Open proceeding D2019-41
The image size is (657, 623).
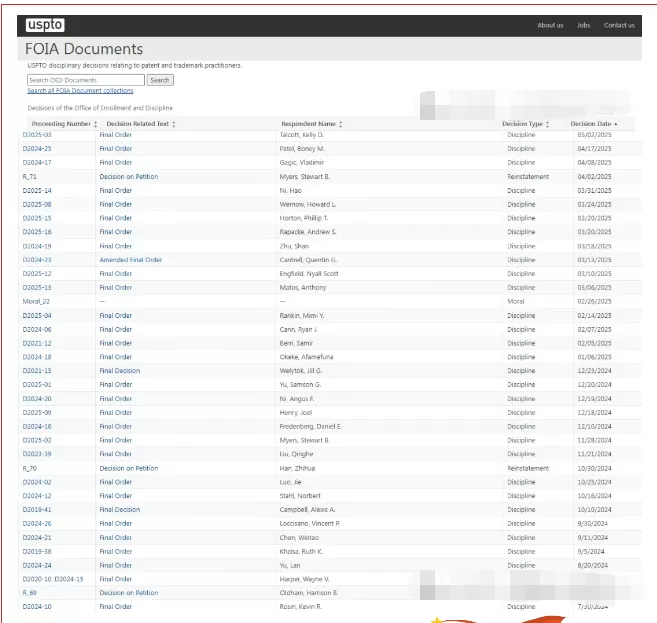click(36, 509)
